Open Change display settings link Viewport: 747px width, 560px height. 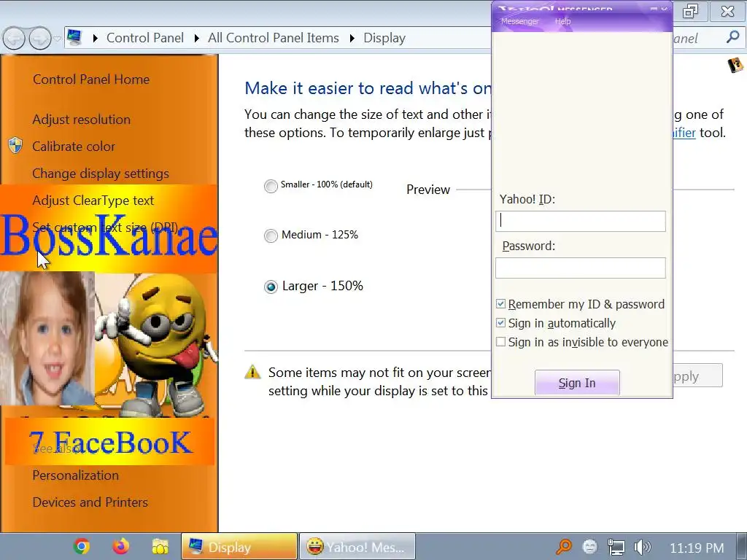pos(101,174)
